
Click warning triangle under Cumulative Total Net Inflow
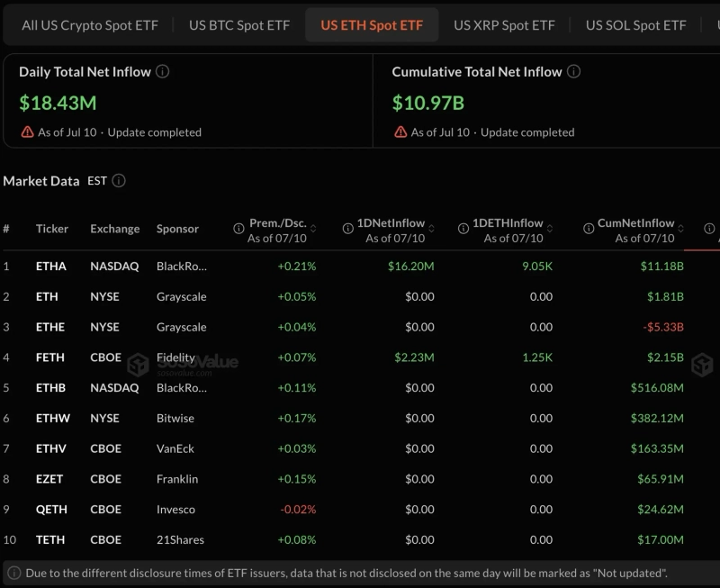[400, 132]
